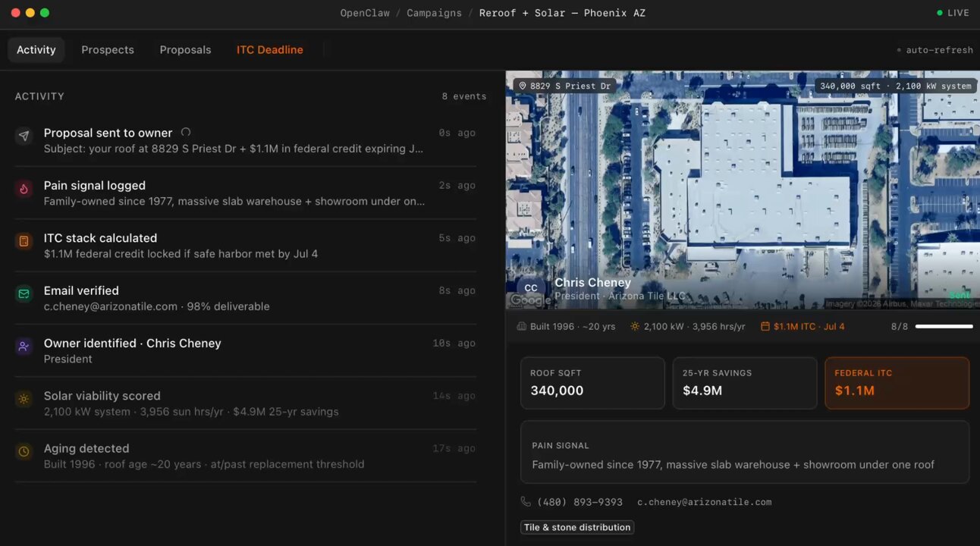Click the paper plane icon for Proposal sent
Image resolution: width=980 pixels, height=546 pixels.
(24, 136)
